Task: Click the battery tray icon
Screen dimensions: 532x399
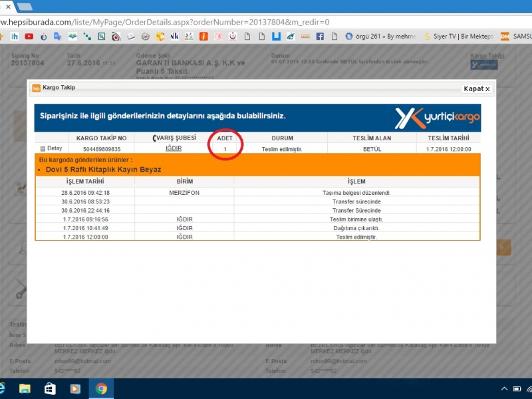Action: click(517, 389)
